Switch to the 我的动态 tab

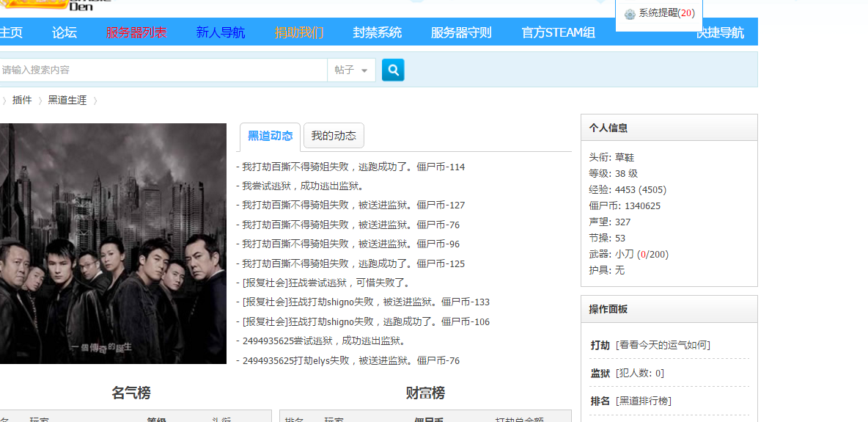tap(334, 136)
